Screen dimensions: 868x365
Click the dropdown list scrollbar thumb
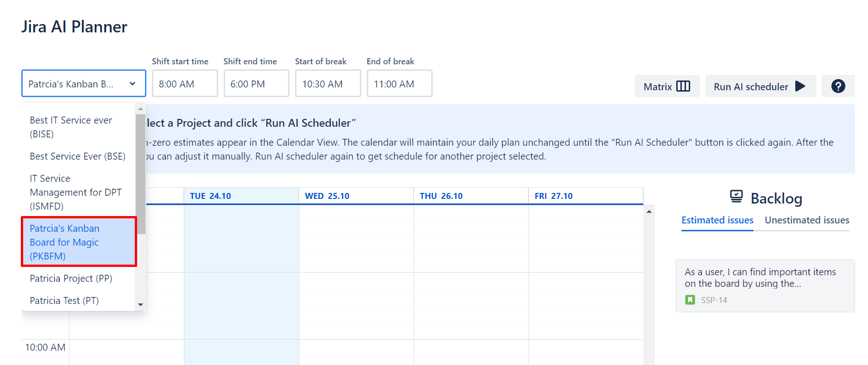[140, 174]
